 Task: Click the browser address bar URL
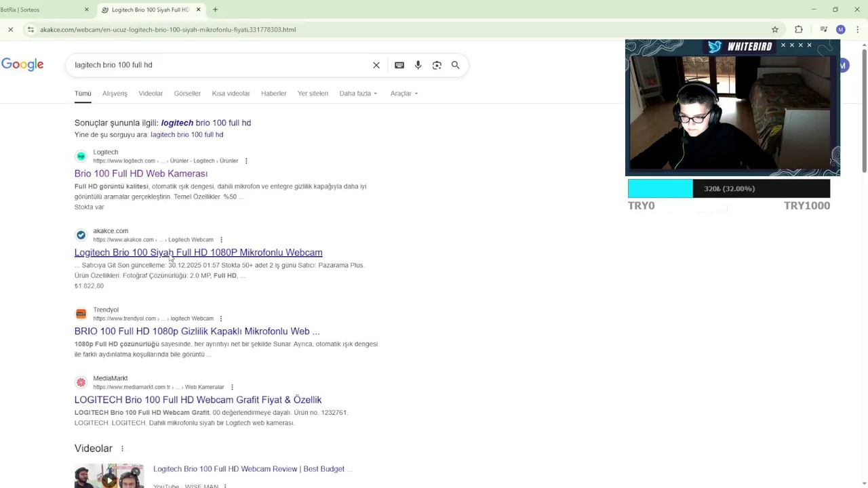pyautogui.click(x=168, y=29)
